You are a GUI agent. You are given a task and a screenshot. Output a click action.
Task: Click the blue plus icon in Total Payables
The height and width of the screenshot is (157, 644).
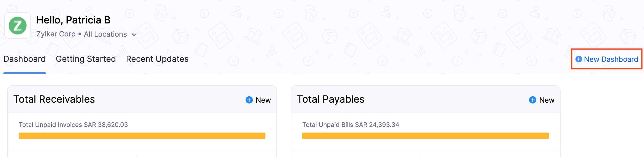tap(532, 100)
